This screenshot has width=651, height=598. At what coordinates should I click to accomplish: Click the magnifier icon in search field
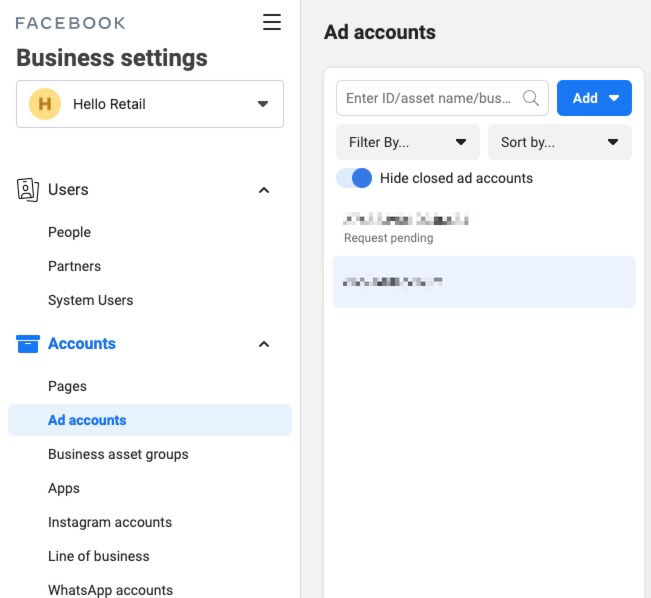(x=531, y=98)
